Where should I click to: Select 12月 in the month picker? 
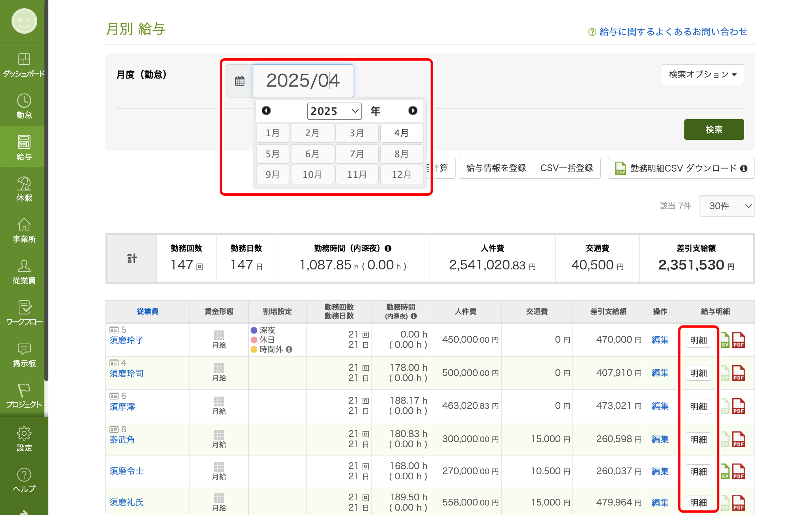click(402, 175)
